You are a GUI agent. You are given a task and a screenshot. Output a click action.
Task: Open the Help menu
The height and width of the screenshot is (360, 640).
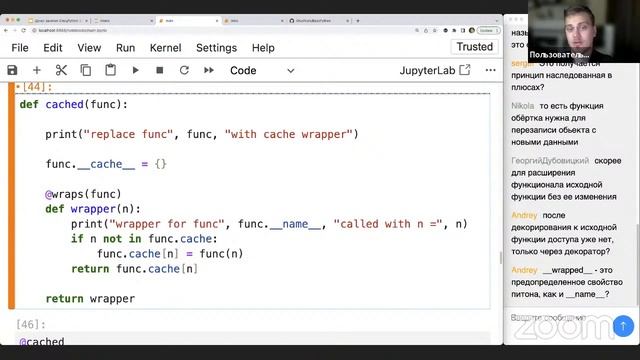click(x=263, y=48)
